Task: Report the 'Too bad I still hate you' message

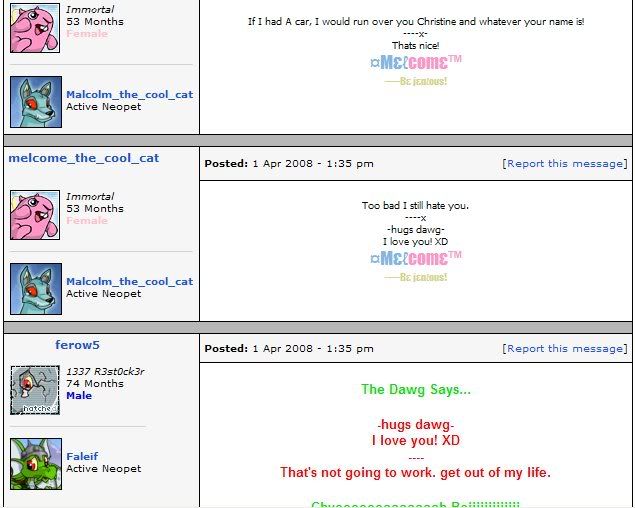Action: [x=565, y=163]
